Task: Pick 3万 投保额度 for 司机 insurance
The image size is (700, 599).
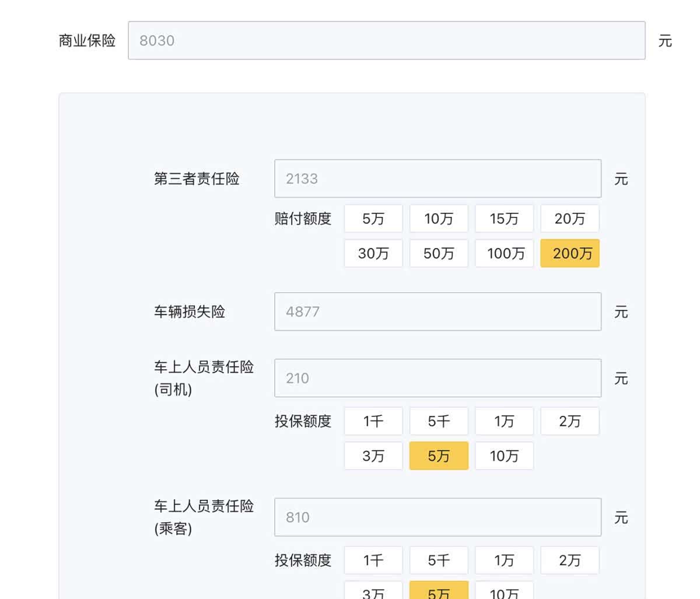Action: [x=373, y=456]
